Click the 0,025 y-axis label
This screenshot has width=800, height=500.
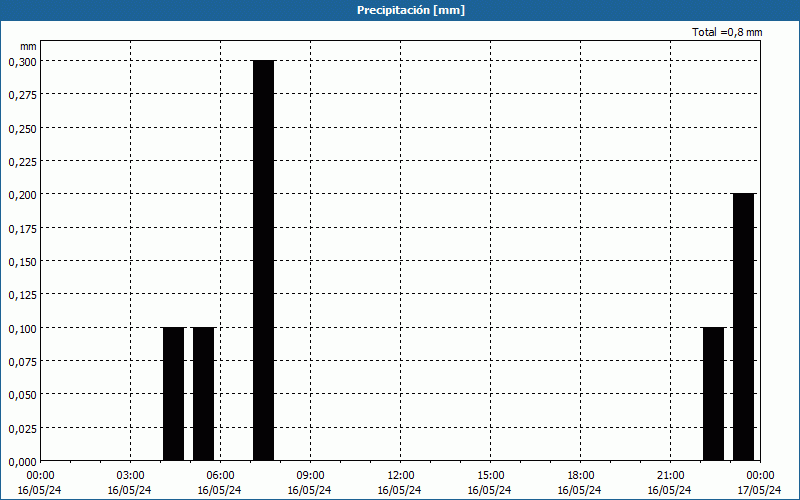coord(22,429)
